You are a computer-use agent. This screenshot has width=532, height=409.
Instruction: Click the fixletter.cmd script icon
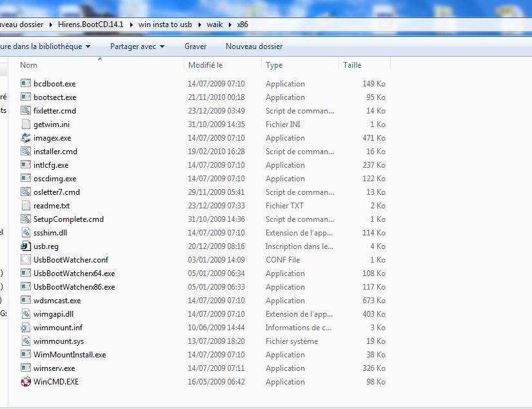point(26,111)
